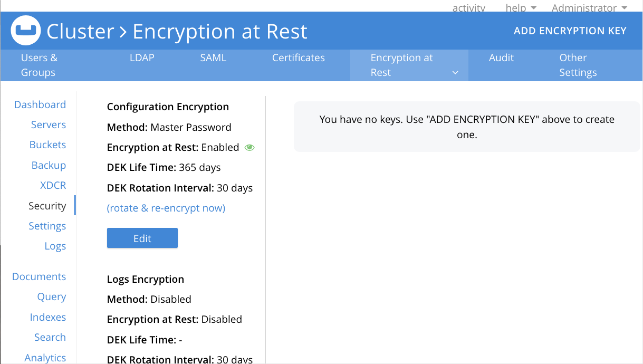The height and width of the screenshot is (364, 643).
Task: Open the activity link in header
Action: (468, 8)
